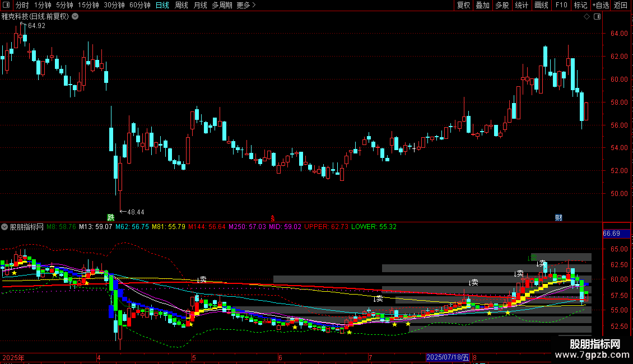Switch to 5分钟 period tab
The height and width of the screenshot is (364, 633).
(64, 5)
